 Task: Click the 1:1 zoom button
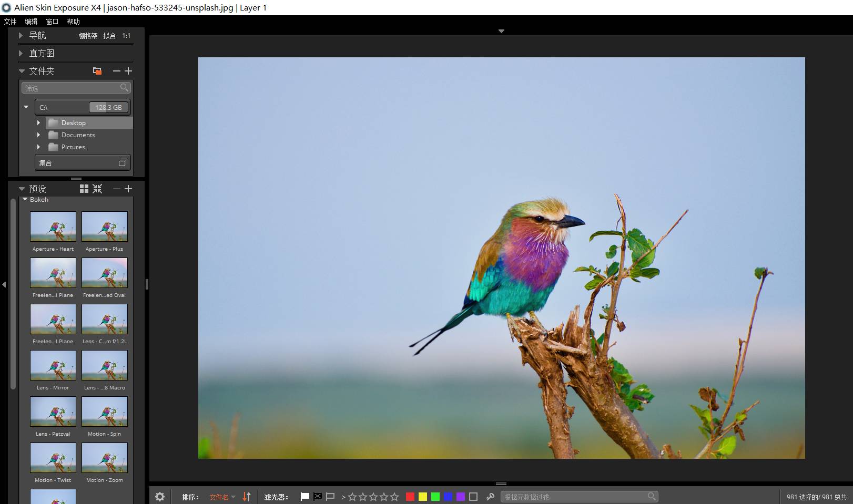[126, 36]
